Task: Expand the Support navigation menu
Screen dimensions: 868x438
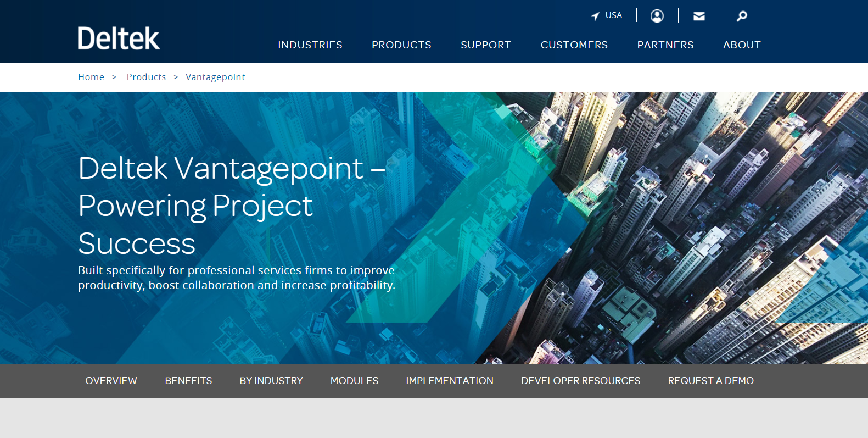Action: pos(485,45)
